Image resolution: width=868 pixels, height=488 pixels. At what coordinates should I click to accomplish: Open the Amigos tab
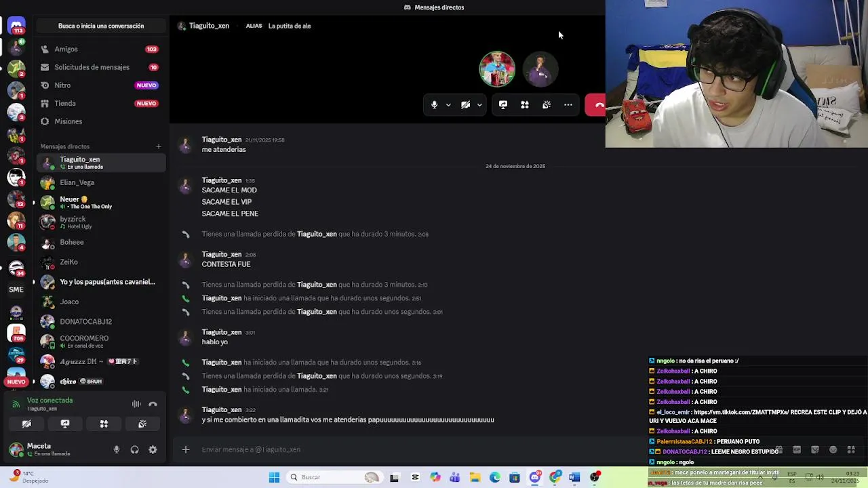101,49
